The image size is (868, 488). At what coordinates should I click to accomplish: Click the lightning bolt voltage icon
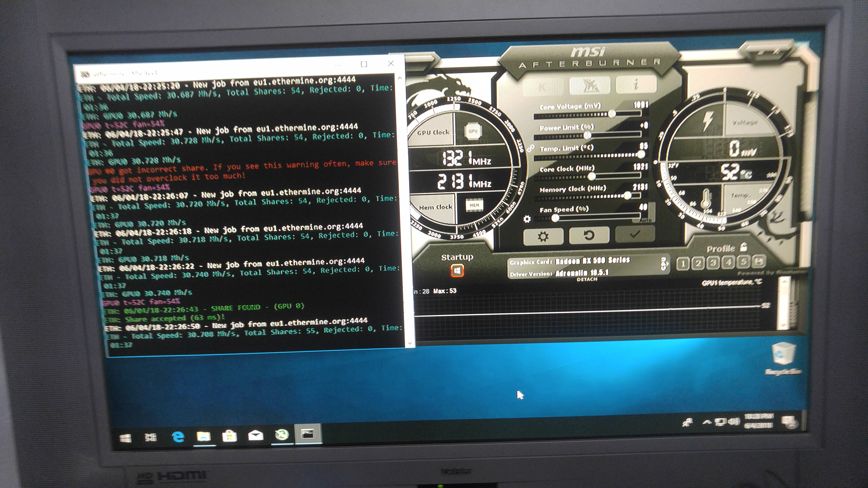tap(708, 121)
